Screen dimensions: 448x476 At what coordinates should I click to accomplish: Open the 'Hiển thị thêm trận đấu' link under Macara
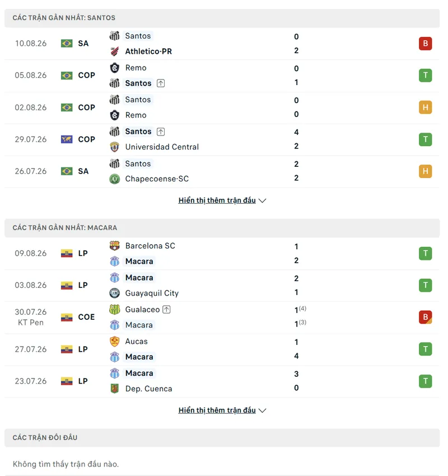[x=217, y=410]
